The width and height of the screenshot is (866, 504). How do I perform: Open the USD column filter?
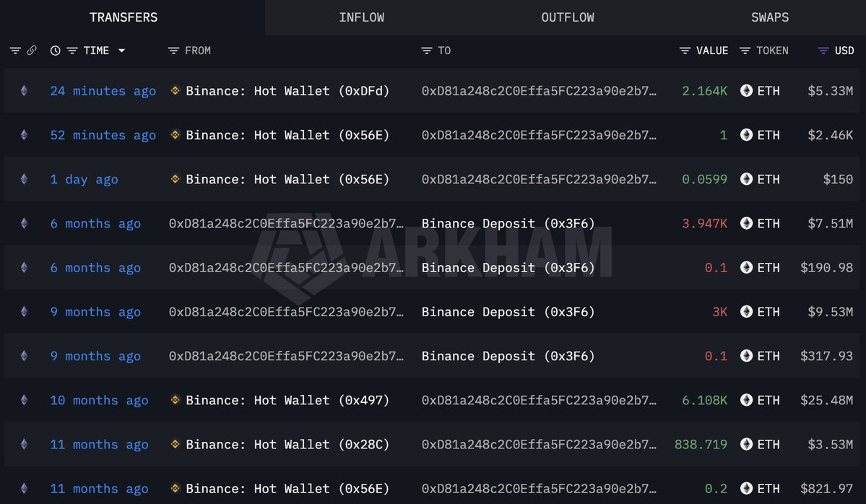[823, 51]
